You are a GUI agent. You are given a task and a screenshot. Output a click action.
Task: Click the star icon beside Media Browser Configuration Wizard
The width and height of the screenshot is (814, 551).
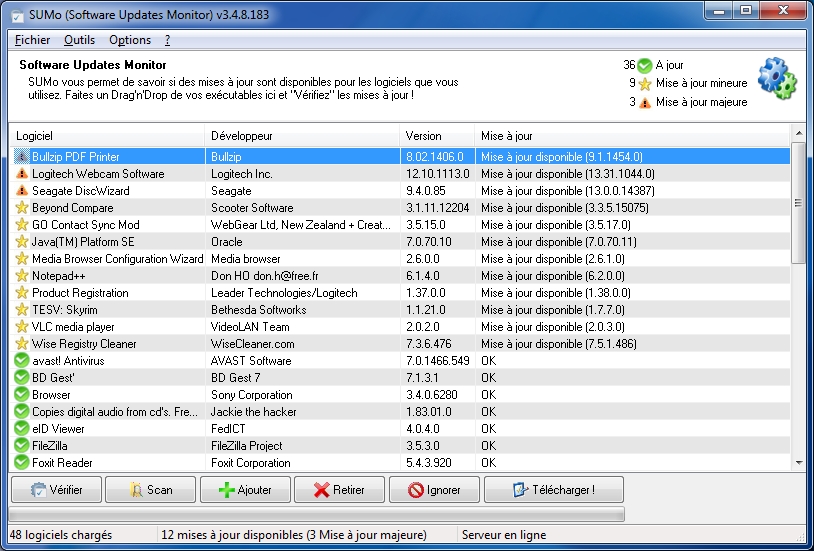[21, 259]
